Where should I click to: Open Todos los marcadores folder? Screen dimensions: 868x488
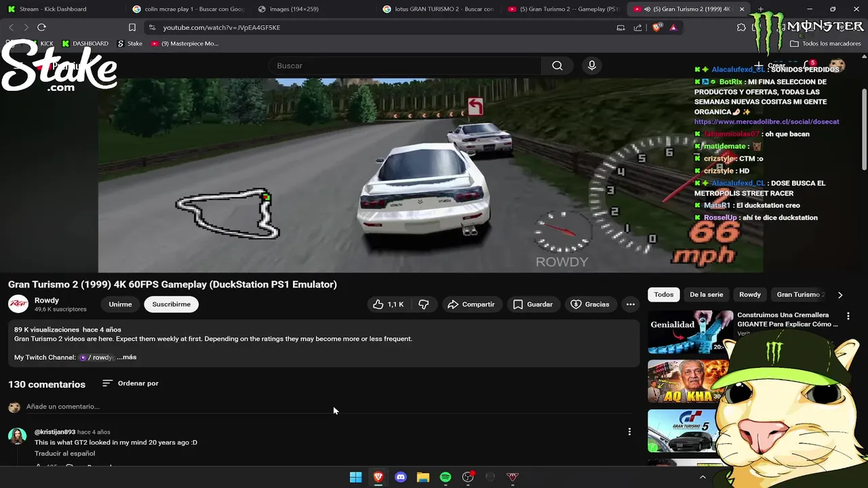click(x=825, y=43)
